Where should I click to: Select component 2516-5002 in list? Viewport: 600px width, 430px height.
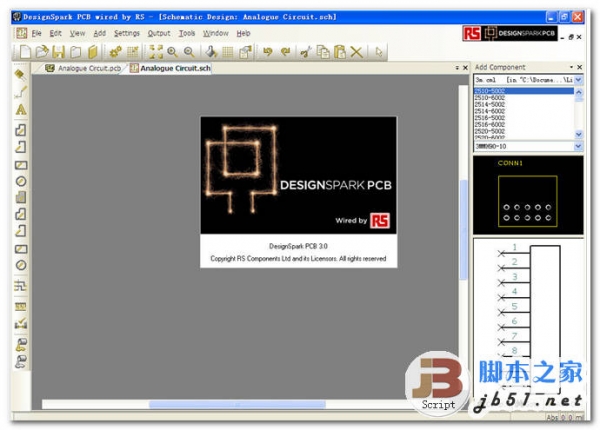[523, 117]
